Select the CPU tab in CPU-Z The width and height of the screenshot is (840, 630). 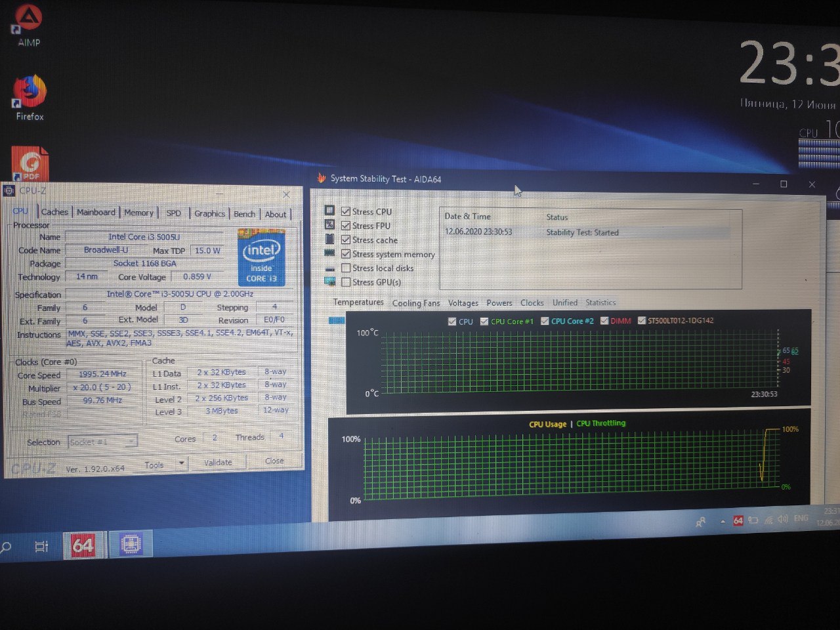point(21,211)
